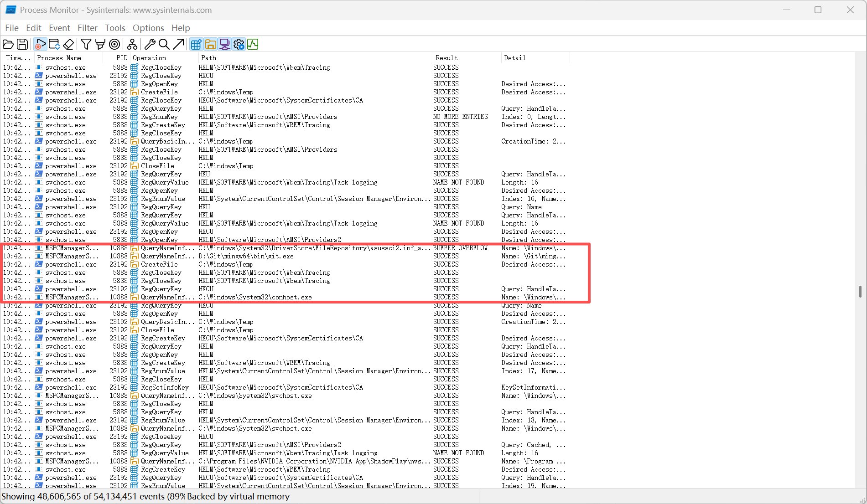
Task: Toggle the Autoscroll icon
Action: 54,44
